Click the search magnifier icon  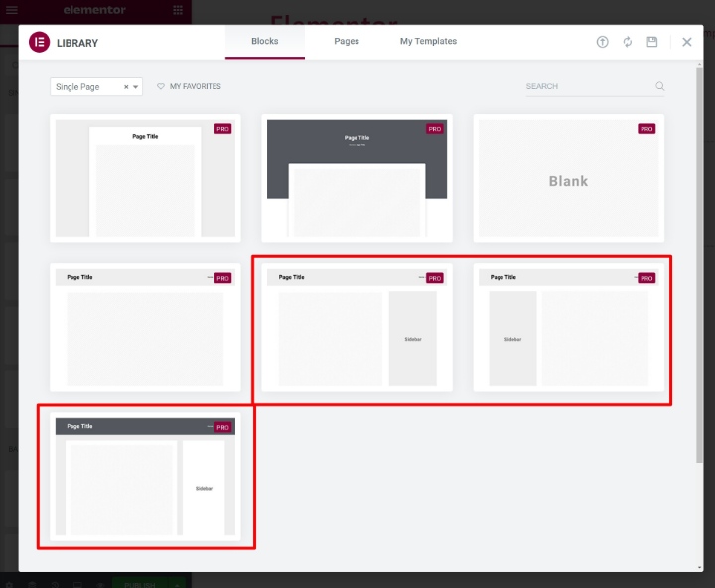pyautogui.click(x=659, y=86)
